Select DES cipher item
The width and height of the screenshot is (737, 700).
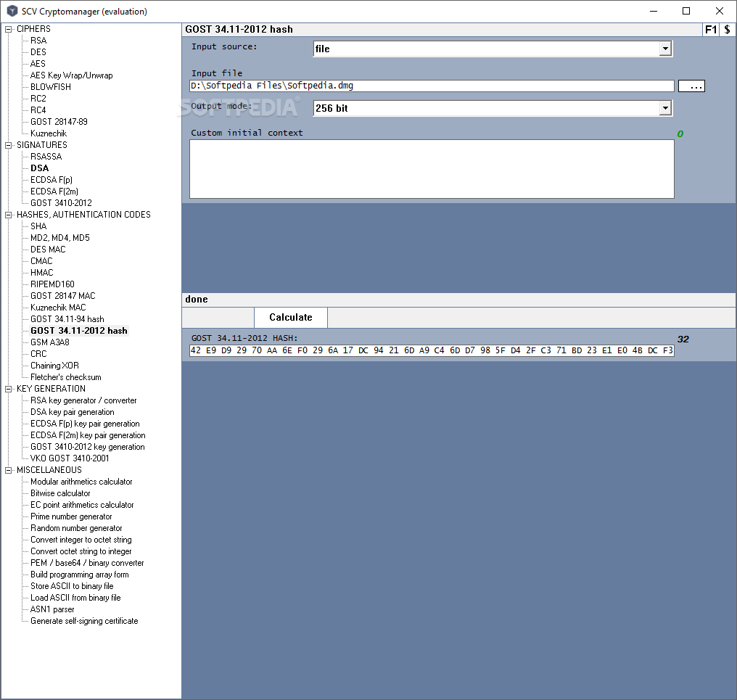(38, 52)
